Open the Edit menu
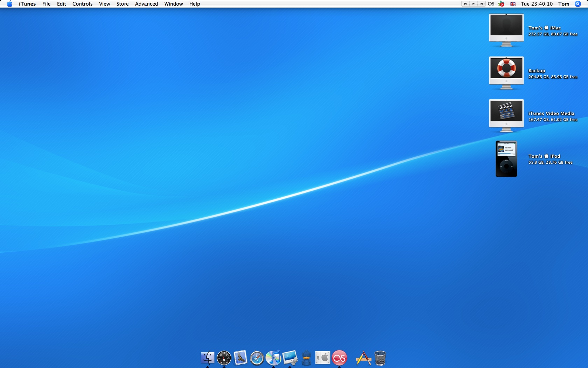The width and height of the screenshot is (588, 368). (62, 4)
